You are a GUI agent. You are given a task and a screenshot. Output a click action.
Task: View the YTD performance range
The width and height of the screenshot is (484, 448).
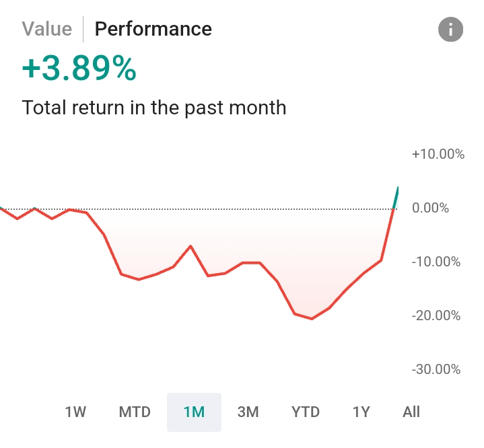pyautogui.click(x=305, y=412)
